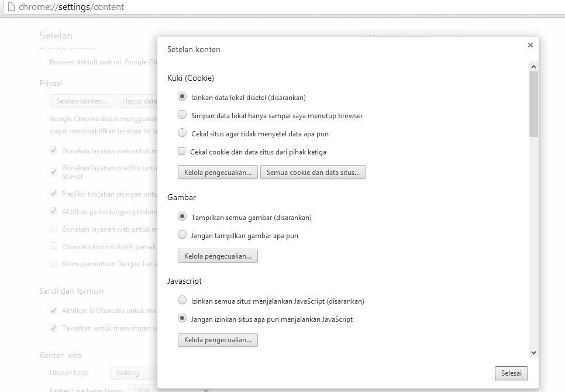Viewport: 565px width, 392px height.
Task: Toggle 'Otomatis kirim statistik' checkbox on the background page
Action: tap(54, 246)
